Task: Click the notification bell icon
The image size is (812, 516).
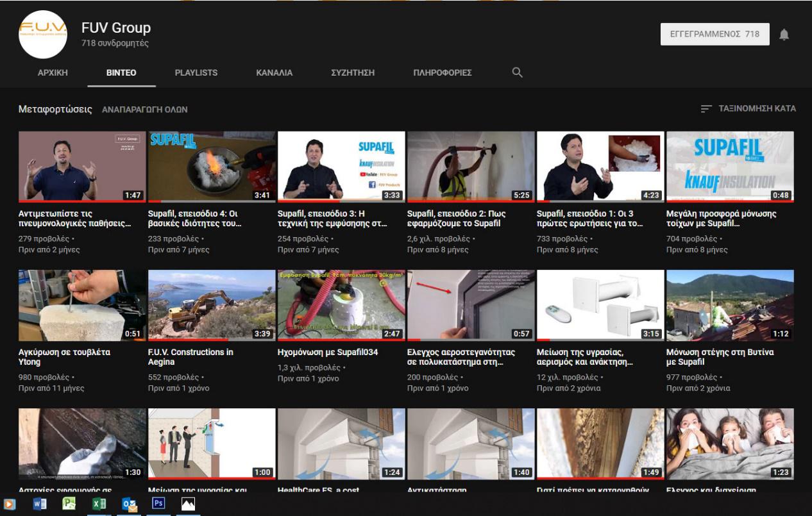Action: point(784,35)
